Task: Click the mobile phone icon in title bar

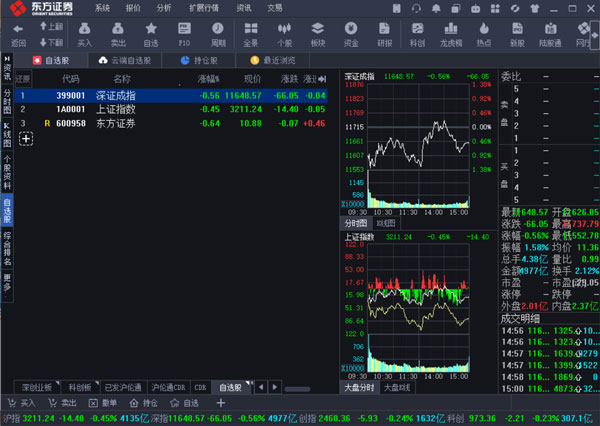Action: 397,8
